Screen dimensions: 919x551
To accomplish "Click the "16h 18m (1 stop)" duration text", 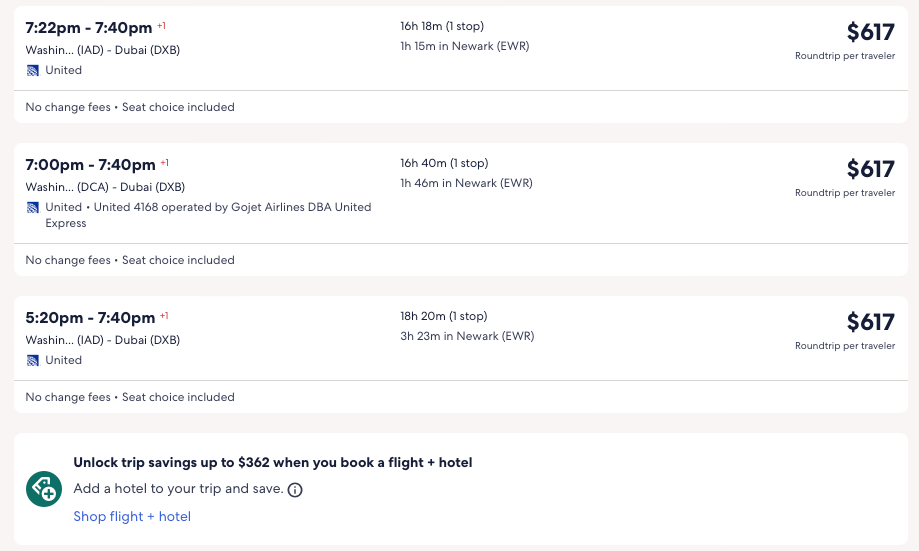I will 442,26.
